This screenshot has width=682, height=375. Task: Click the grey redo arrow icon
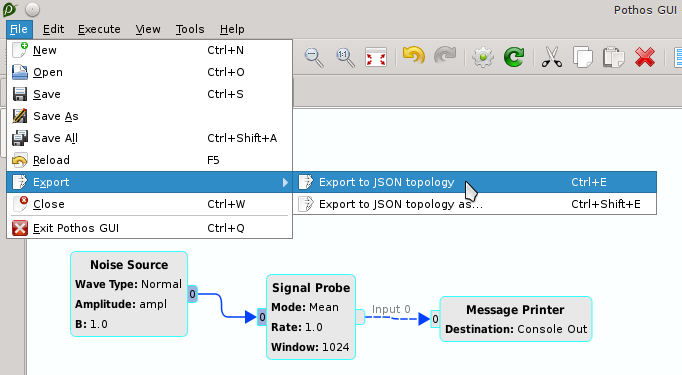pyautogui.click(x=445, y=56)
